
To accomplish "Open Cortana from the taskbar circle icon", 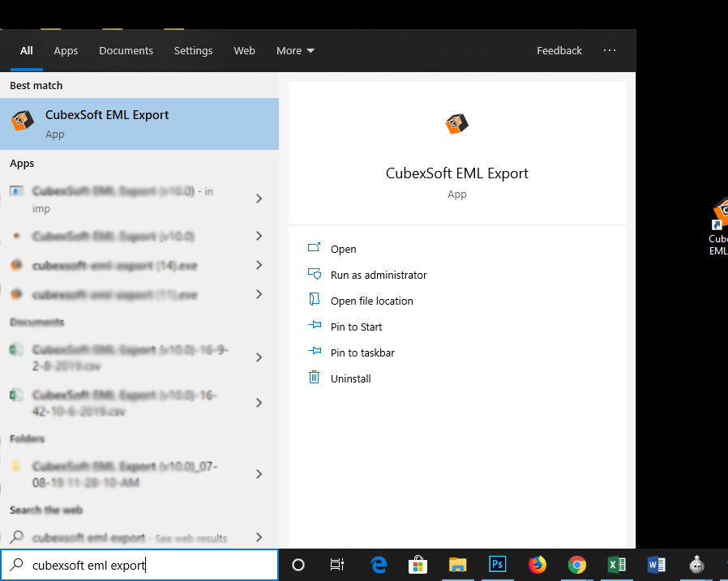I will [298, 565].
